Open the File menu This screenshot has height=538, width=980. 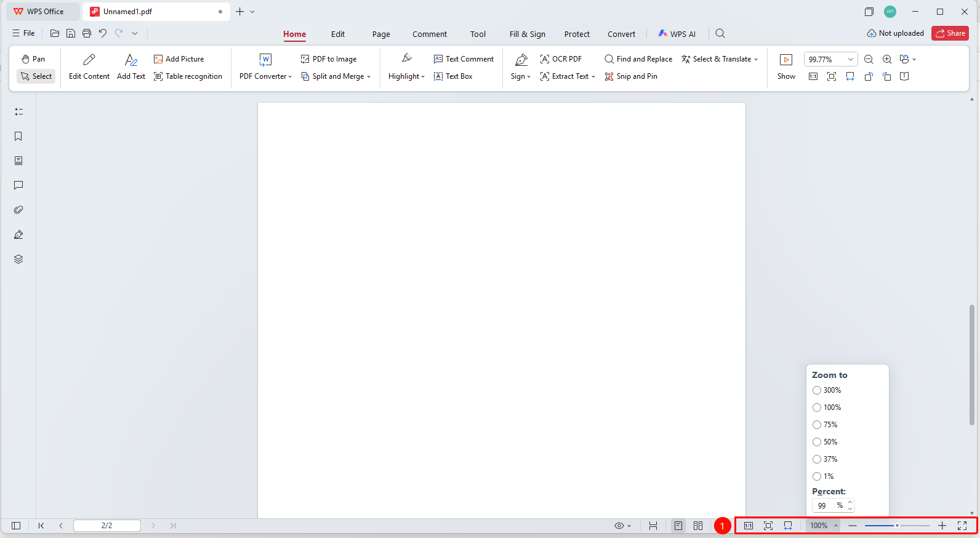[x=23, y=33]
